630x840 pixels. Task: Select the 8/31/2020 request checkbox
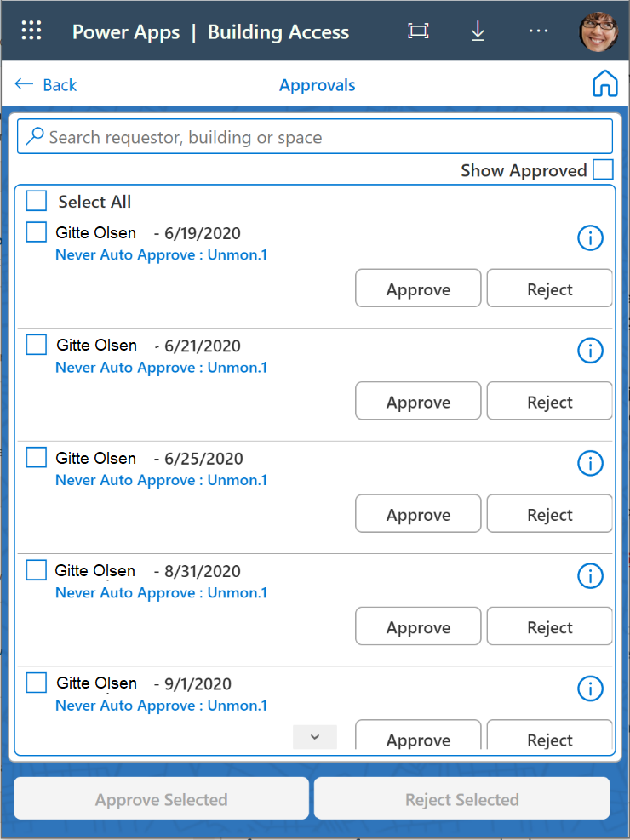(x=37, y=570)
